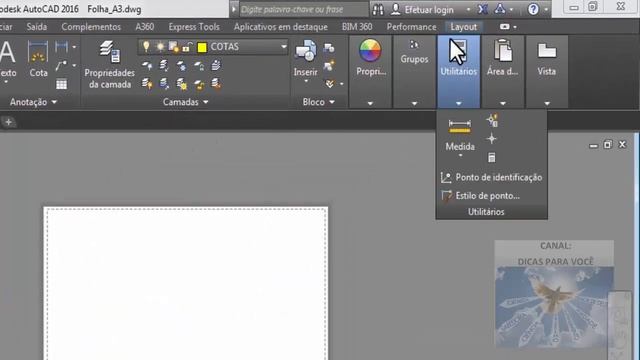Expand the Anotação panel

click(x=33, y=102)
